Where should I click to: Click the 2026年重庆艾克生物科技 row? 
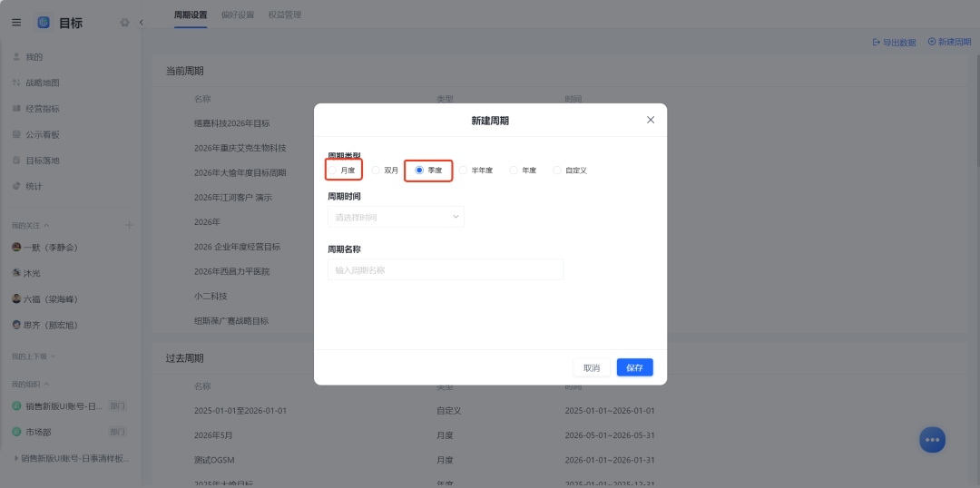pos(240,148)
